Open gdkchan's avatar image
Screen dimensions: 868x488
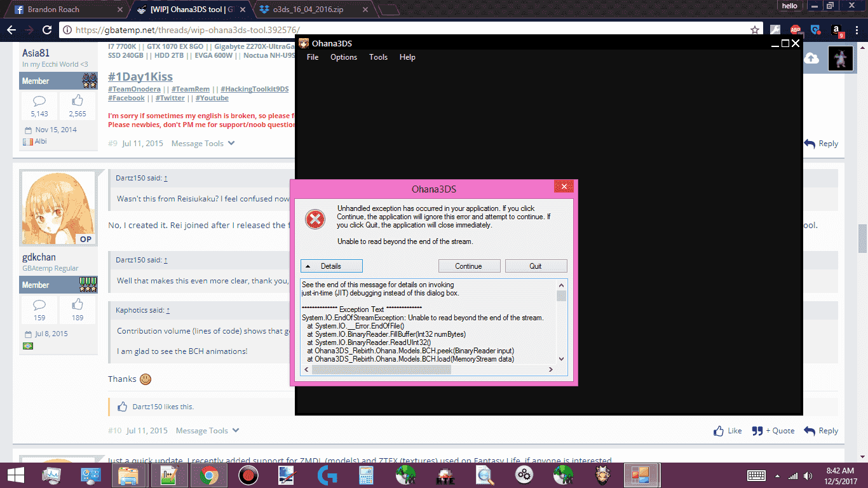pyautogui.click(x=58, y=208)
